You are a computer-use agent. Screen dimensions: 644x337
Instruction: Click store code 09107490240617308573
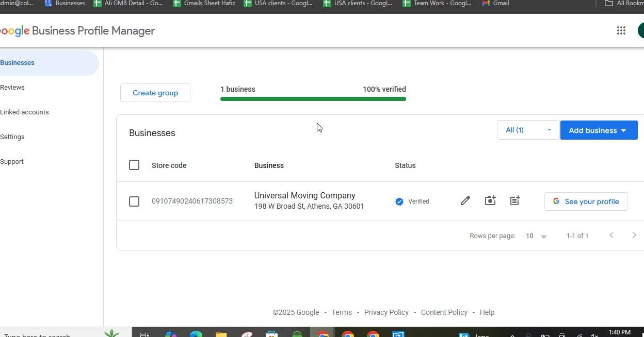click(x=192, y=201)
